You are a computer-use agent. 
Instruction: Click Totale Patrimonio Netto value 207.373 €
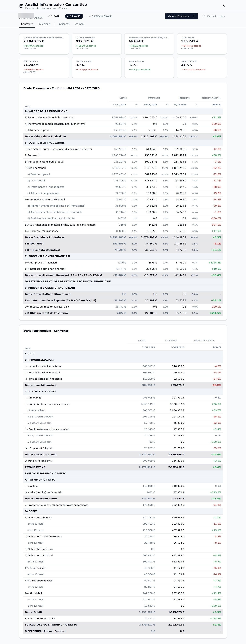coord(177,499)
